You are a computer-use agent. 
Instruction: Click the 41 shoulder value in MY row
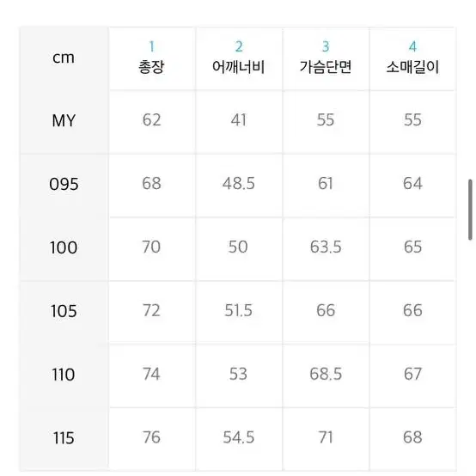click(239, 122)
